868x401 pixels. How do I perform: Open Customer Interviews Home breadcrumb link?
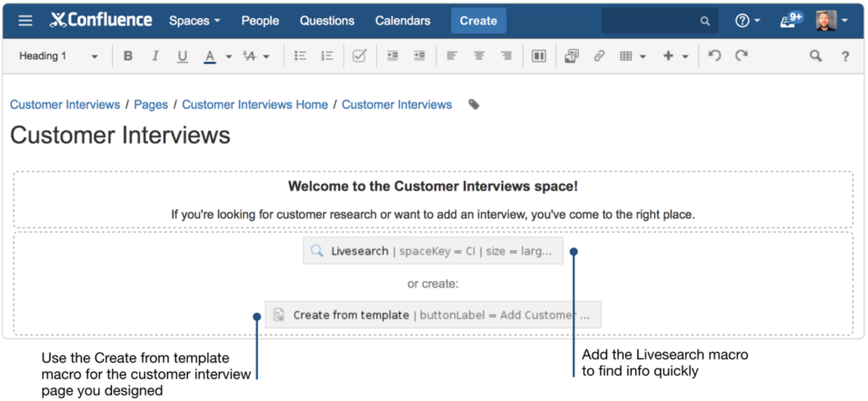pyautogui.click(x=254, y=105)
